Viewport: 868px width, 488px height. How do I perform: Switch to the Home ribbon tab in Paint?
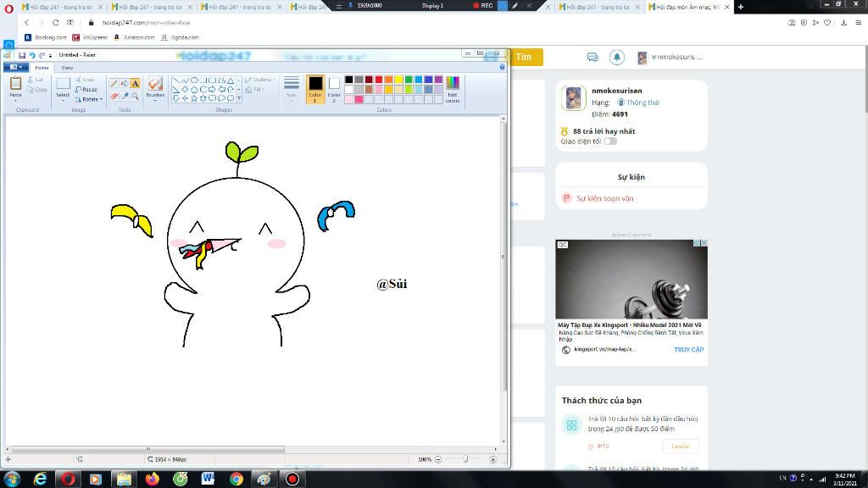click(x=42, y=68)
